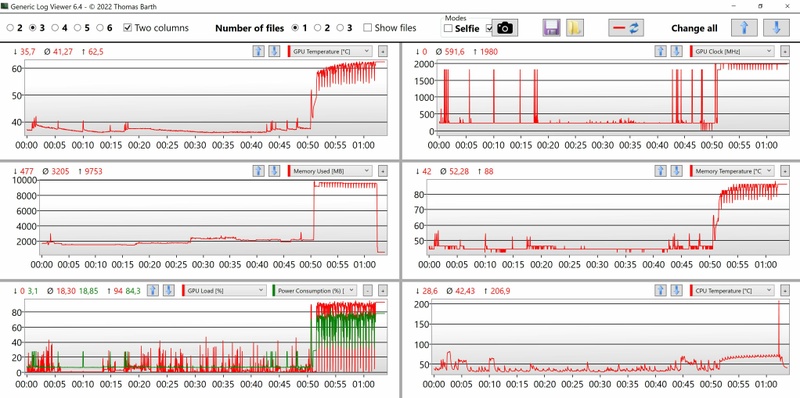Click up arrow for Memory Temperature chart
This screenshot has height=398, width=800.
[x=660, y=171]
